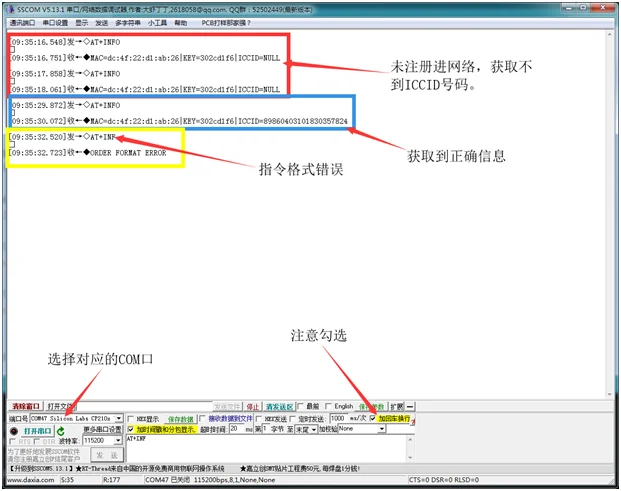Click the ORDER FORMAT ERROR log line
This screenshot has height=491, width=621.
point(88,153)
